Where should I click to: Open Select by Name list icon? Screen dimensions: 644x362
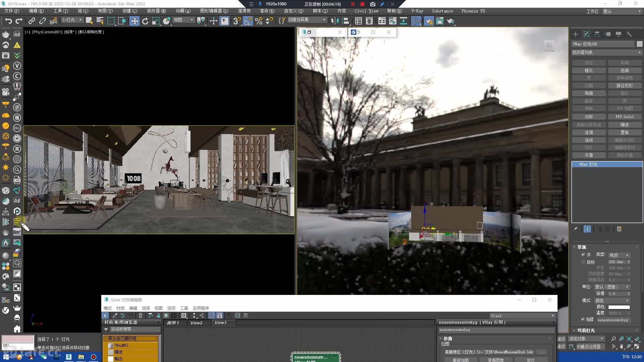point(100,21)
